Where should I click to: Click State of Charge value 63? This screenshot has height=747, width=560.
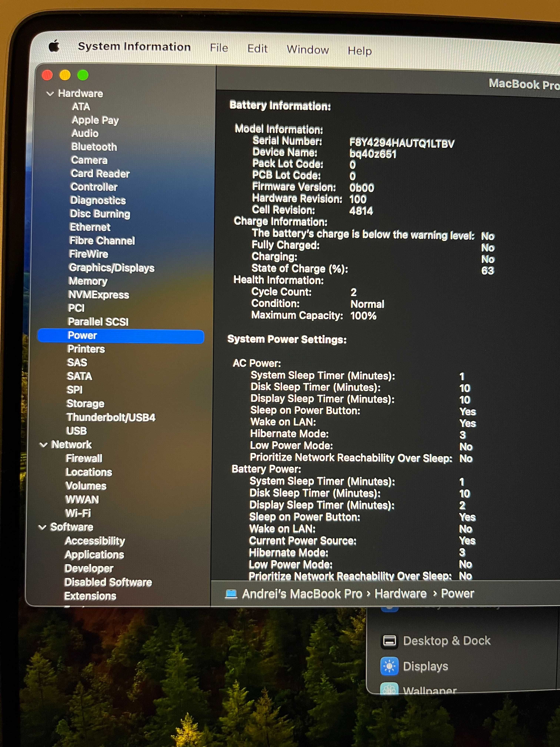[x=487, y=271]
